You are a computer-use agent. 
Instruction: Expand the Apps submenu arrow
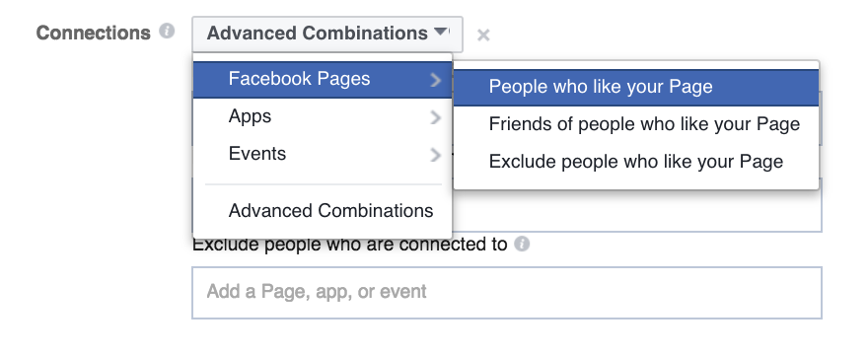click(x=436, y=117)
